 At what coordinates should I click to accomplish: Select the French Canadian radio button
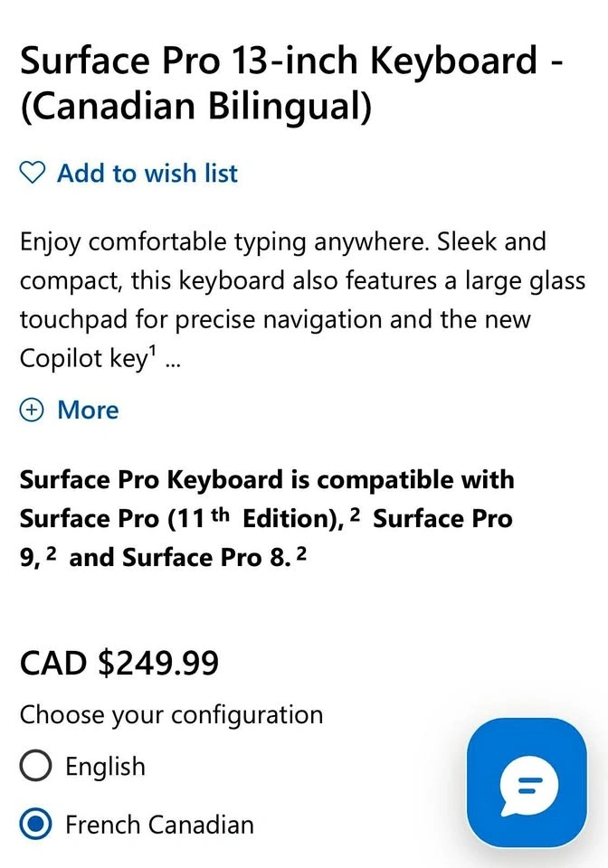point(36,825)
